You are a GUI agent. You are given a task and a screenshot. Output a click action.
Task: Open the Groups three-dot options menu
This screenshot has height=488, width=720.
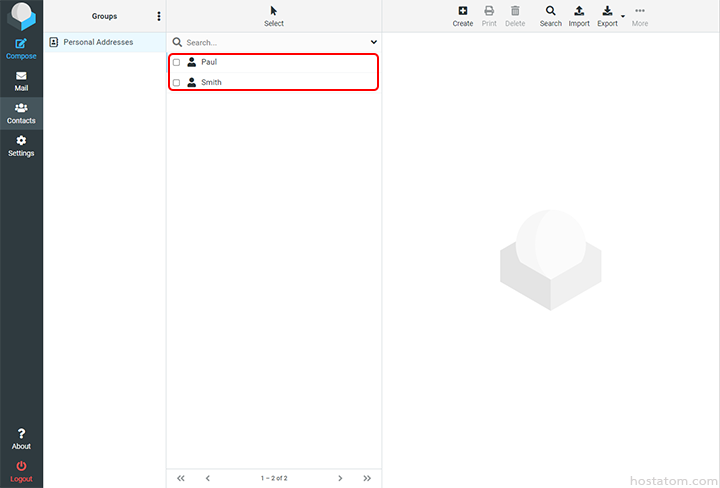pos(159,16)
